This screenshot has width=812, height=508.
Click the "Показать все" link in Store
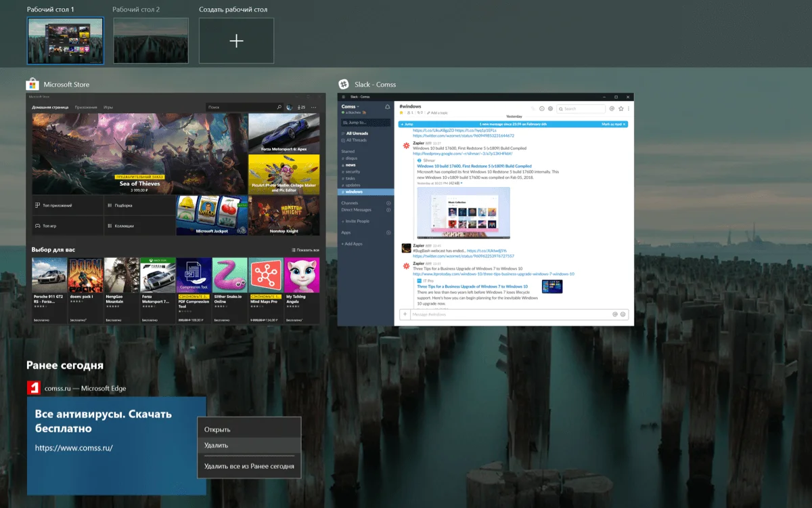[305, 250]
